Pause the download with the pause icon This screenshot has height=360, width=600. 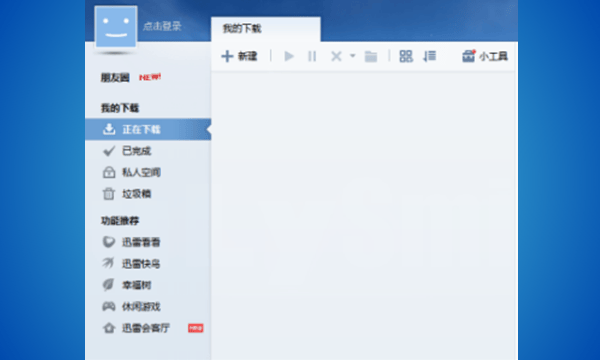(312, 56)
